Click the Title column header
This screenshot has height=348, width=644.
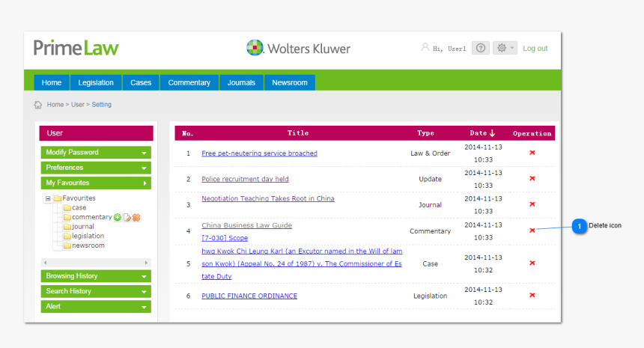(298, 133)
